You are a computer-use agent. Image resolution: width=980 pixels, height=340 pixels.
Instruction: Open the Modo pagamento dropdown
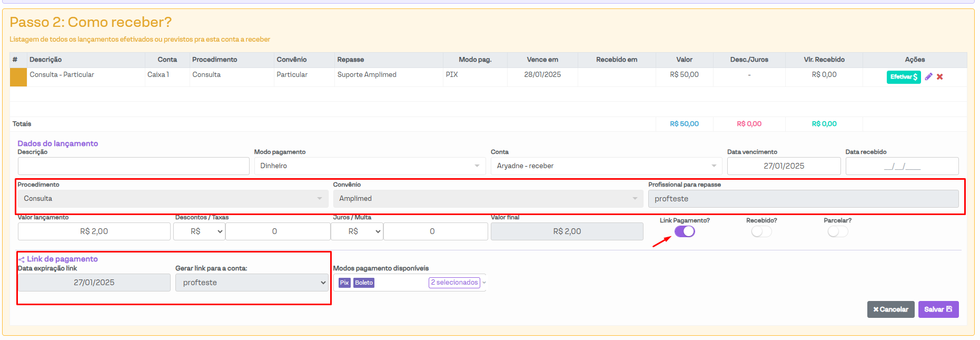(x=370, y=166)
